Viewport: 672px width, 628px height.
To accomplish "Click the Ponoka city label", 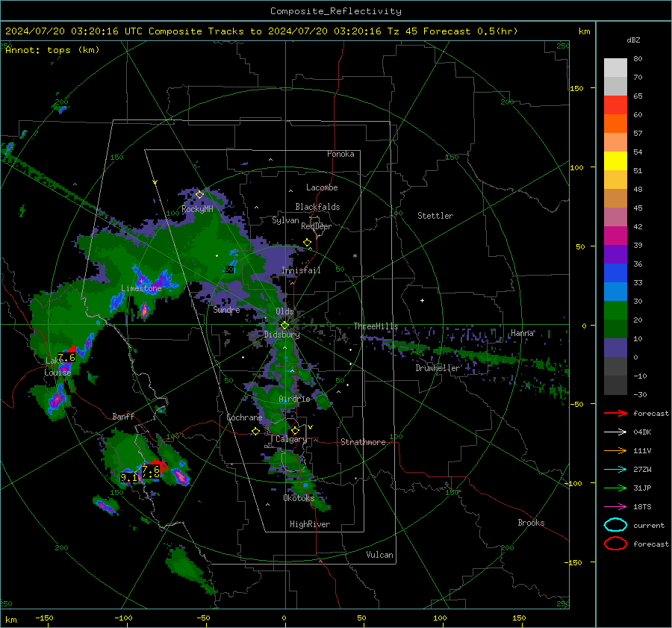I will [x=340, y=154].
